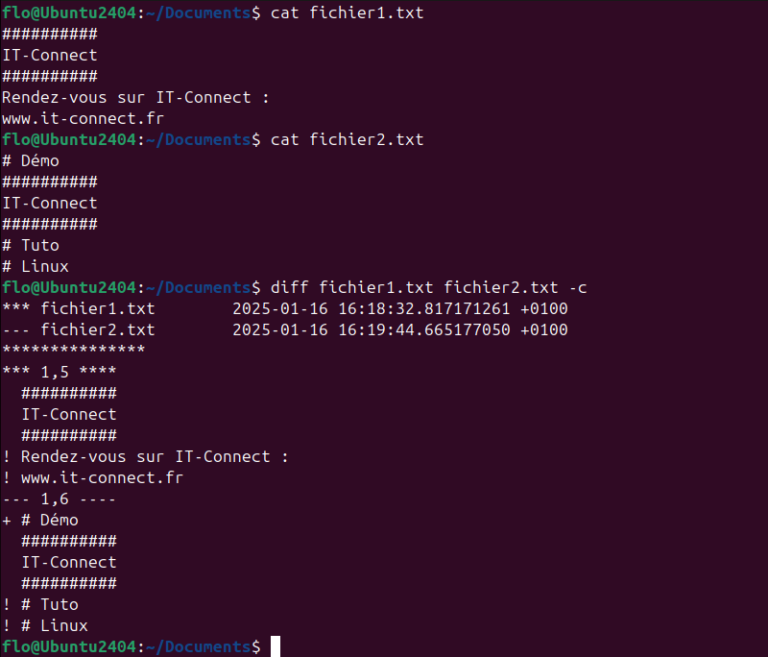
Task: Click "flo@Ubuntu2404" on the very first prompt line
Action: click(x=69, y=13)
